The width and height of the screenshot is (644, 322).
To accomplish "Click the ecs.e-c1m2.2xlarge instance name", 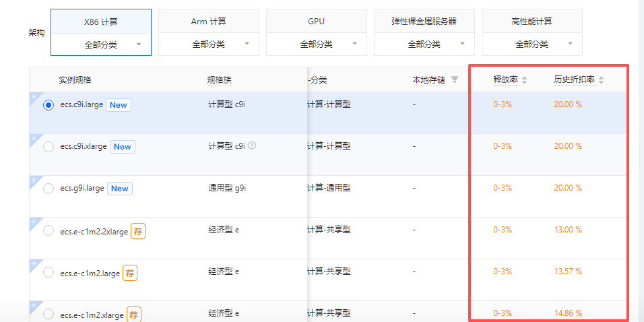I will point(94,231).
